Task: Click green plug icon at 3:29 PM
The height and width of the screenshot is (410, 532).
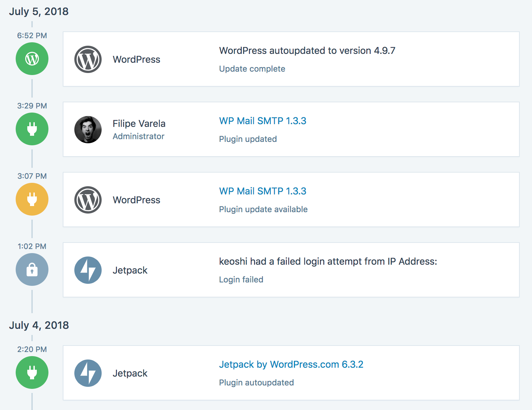Action: click(32, 129)
